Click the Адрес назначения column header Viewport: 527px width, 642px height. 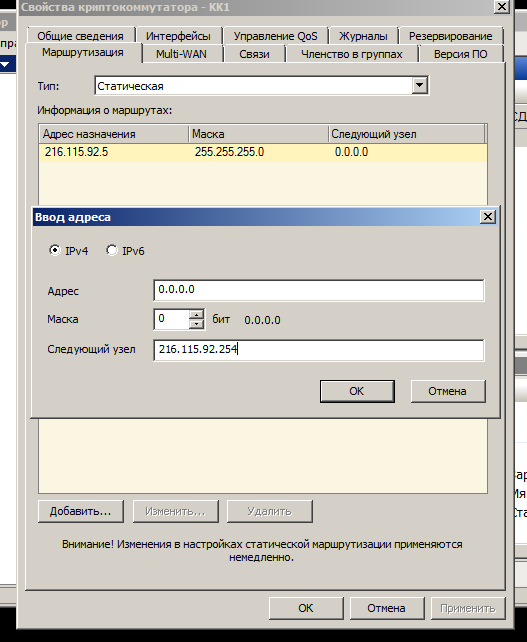114,134
